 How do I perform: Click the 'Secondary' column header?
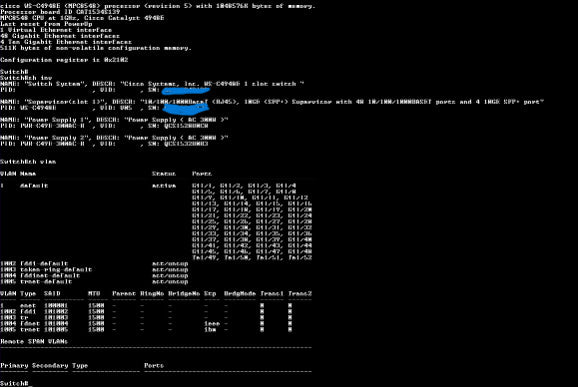point(50,366)
